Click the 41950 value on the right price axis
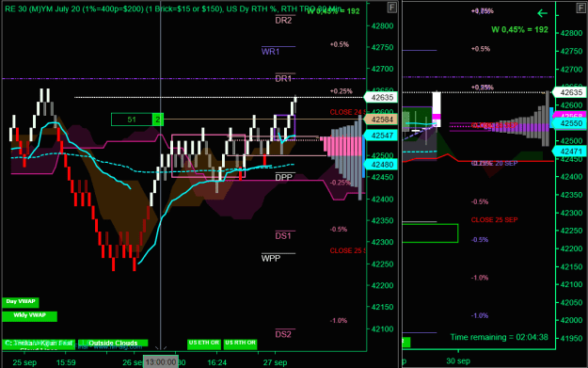588x368 pixels. pyautogui.click(x=571, y=339)
